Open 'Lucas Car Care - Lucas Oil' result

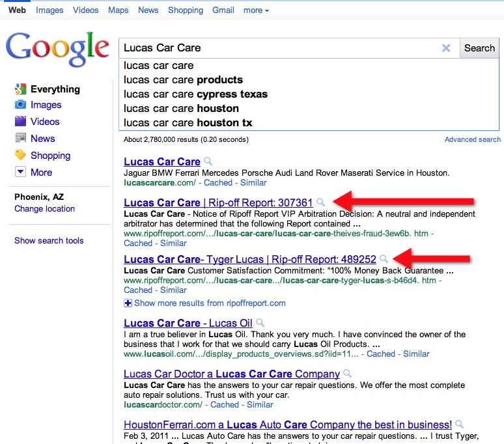coord(188,323)
